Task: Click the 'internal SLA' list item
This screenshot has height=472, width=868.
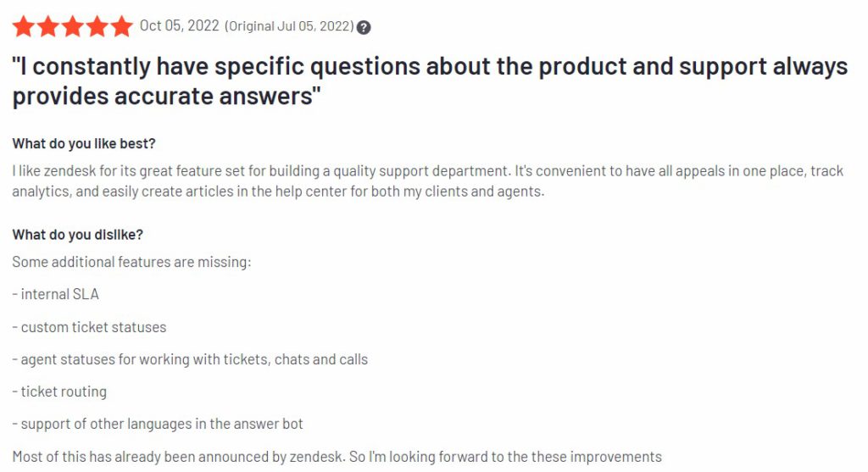Action: (x=55, y=294)
